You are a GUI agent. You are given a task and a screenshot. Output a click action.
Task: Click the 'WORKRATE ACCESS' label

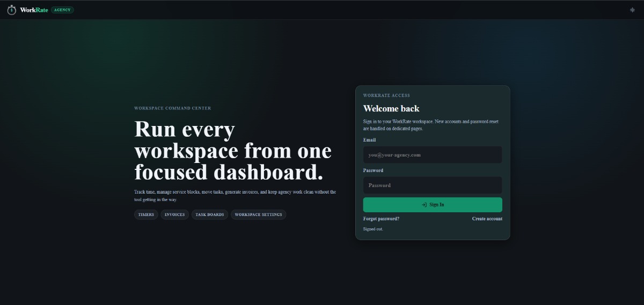click(x=386, y=95)
